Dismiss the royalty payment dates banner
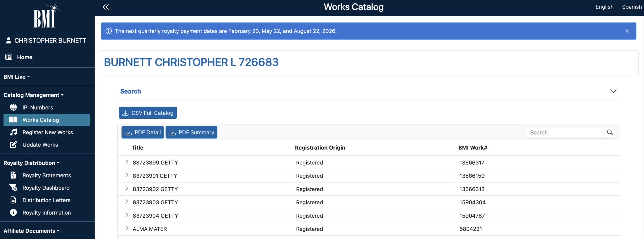Viewport: 644px width, 239px height. (x=627, y=31)
